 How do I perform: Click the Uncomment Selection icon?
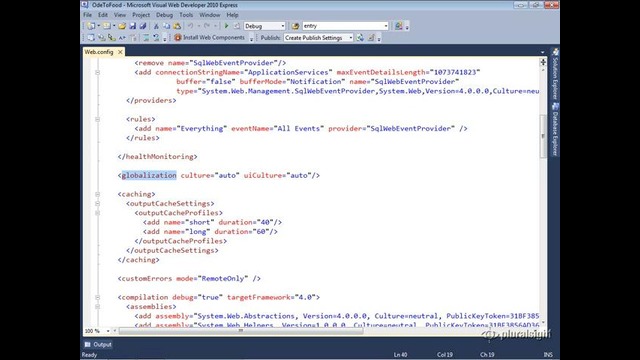click(x=156, y=38)
